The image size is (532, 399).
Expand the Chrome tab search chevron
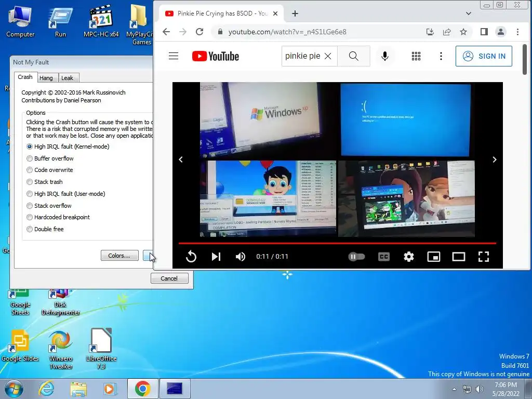pos(469,14)
